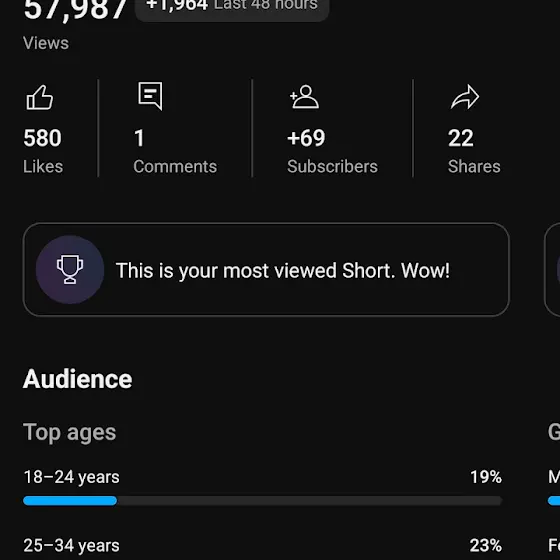Select the Top ages heading
The width and height of the screenshot is (560, 560).
(70, 432)
